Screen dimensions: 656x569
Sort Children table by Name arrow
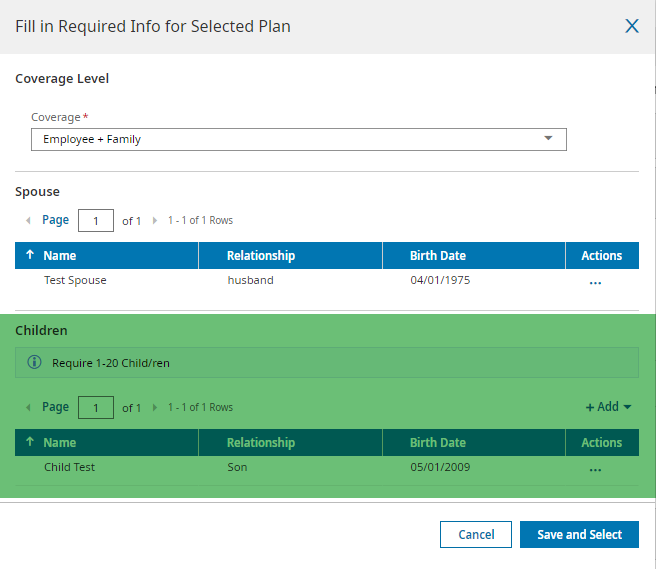click(x=30, y=443)
